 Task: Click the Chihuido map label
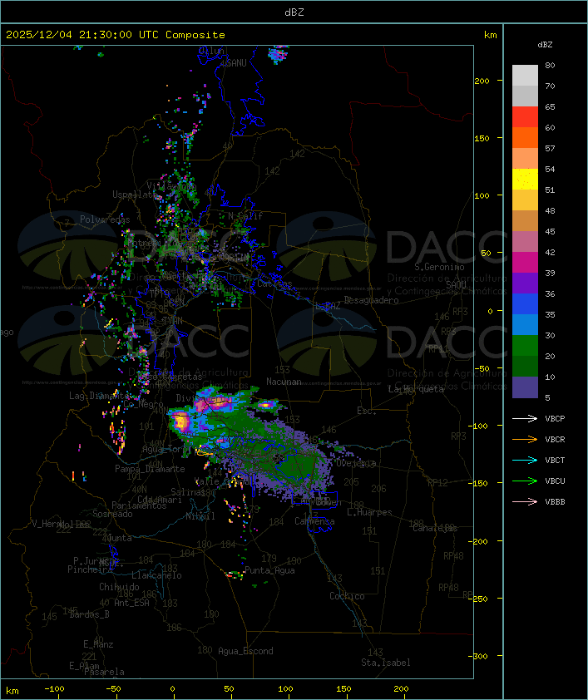pyautogui.click(x=119, y=587)
